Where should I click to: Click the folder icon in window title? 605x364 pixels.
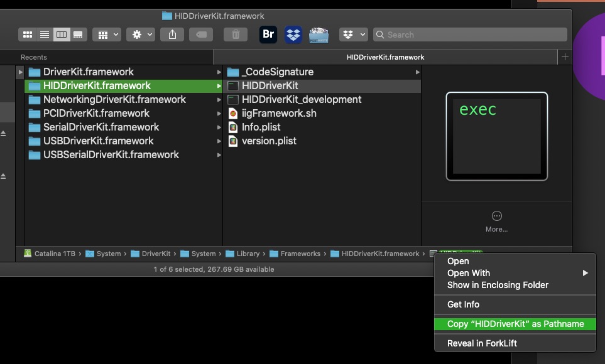pos(166,16)
